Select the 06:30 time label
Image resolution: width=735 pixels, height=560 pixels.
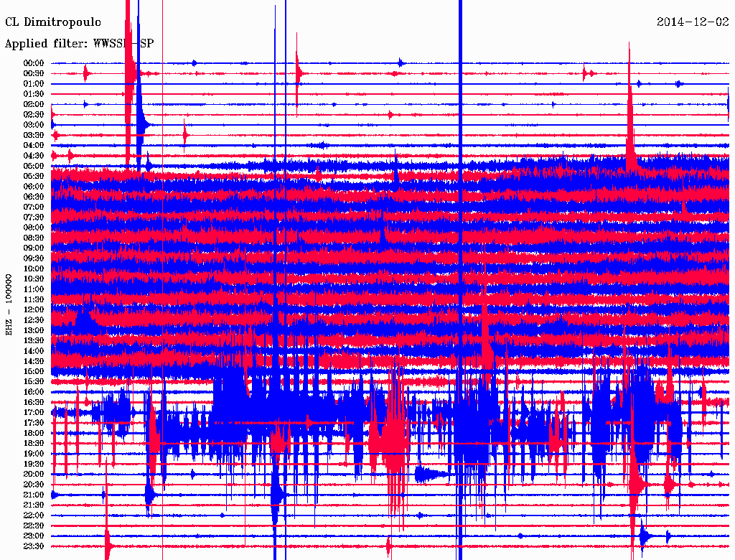pos(34,197)
